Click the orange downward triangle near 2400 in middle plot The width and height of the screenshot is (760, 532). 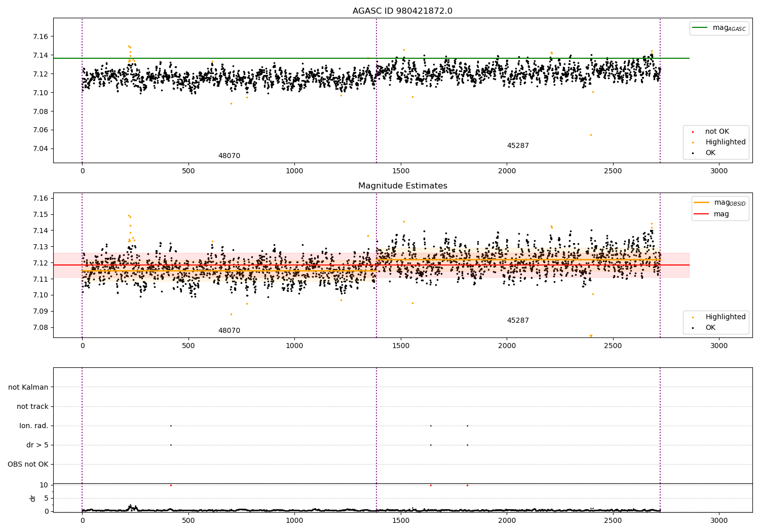[591, 336]
